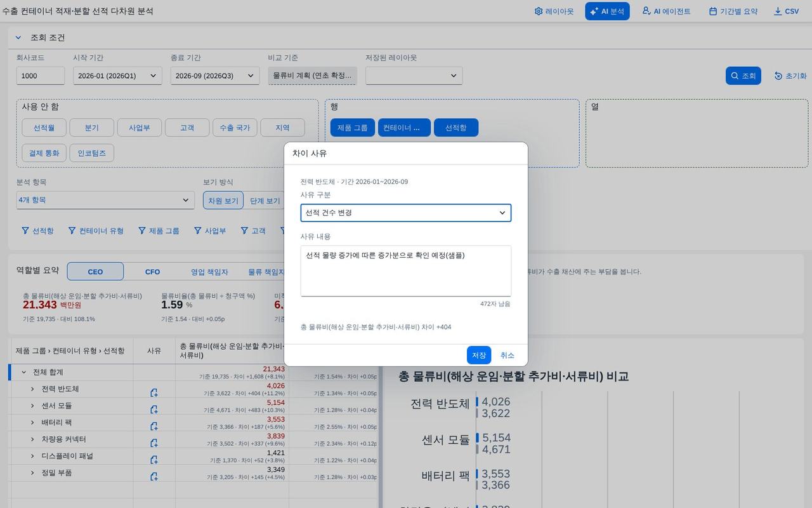
Task: Select the 고객 unused dimension chip
Action: click(187, 128)
